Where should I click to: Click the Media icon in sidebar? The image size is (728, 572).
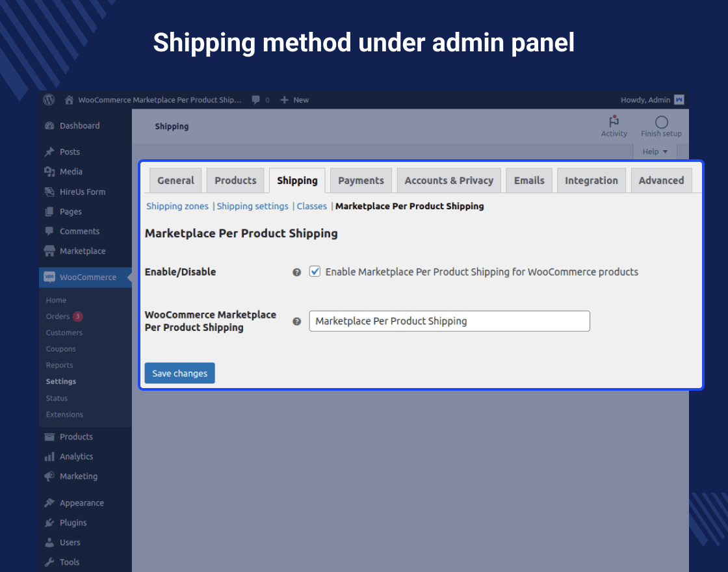point(49,172)
